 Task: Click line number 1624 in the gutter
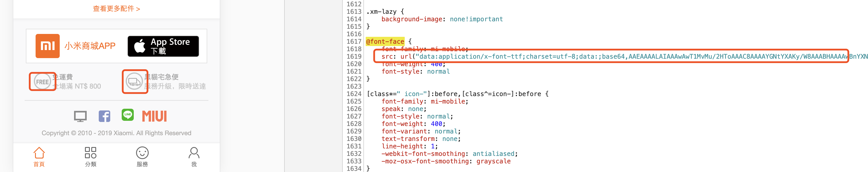coord(354,94)
